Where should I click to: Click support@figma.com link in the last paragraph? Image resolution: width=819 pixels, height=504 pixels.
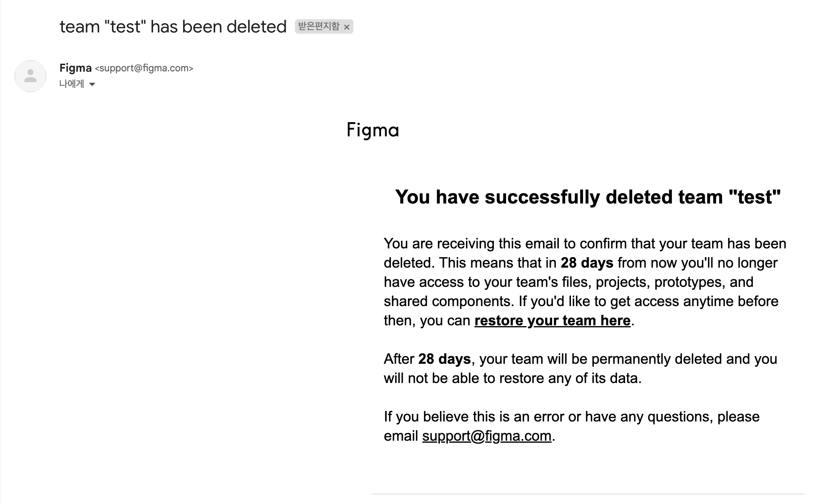[487, 436]
